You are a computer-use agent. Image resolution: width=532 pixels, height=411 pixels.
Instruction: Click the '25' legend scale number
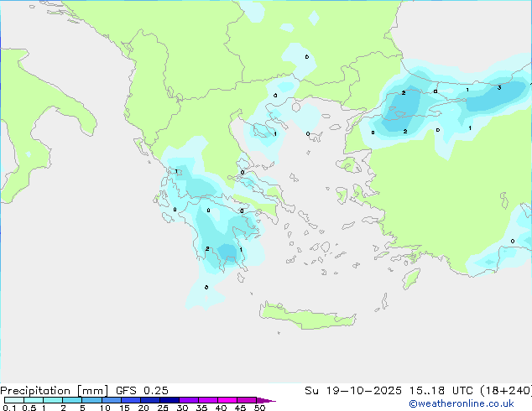pyautogui.click(x=163, y=408)
